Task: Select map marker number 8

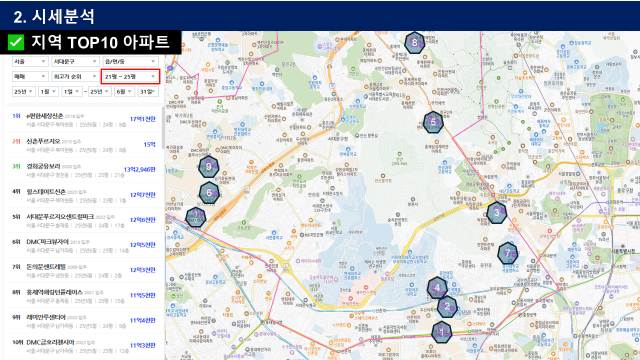Action: tap(414, 42)
